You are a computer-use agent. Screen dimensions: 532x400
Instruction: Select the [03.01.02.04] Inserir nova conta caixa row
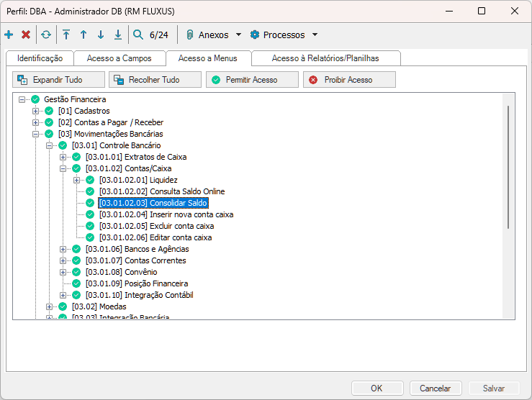pos(166,214)
